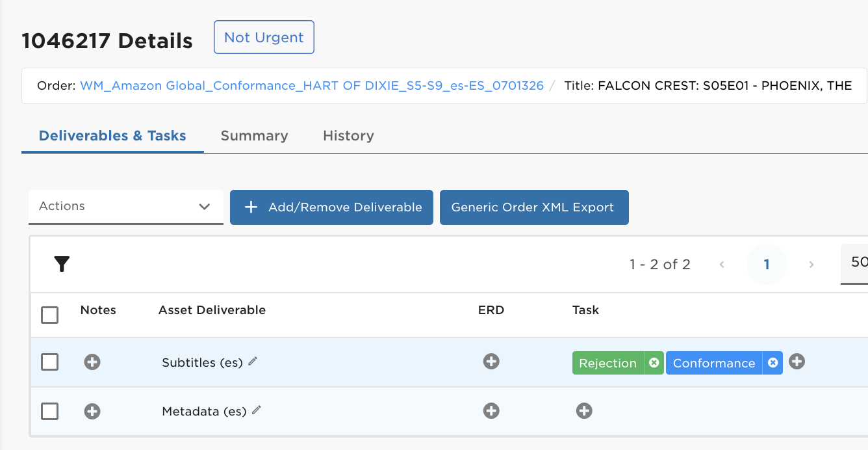Click the Conformance task label

714,363
